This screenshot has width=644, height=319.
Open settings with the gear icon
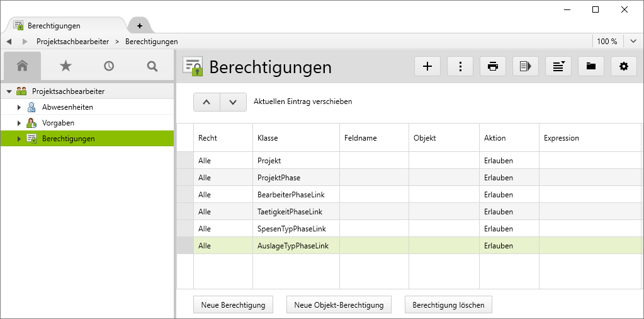(x=623, y=66)
